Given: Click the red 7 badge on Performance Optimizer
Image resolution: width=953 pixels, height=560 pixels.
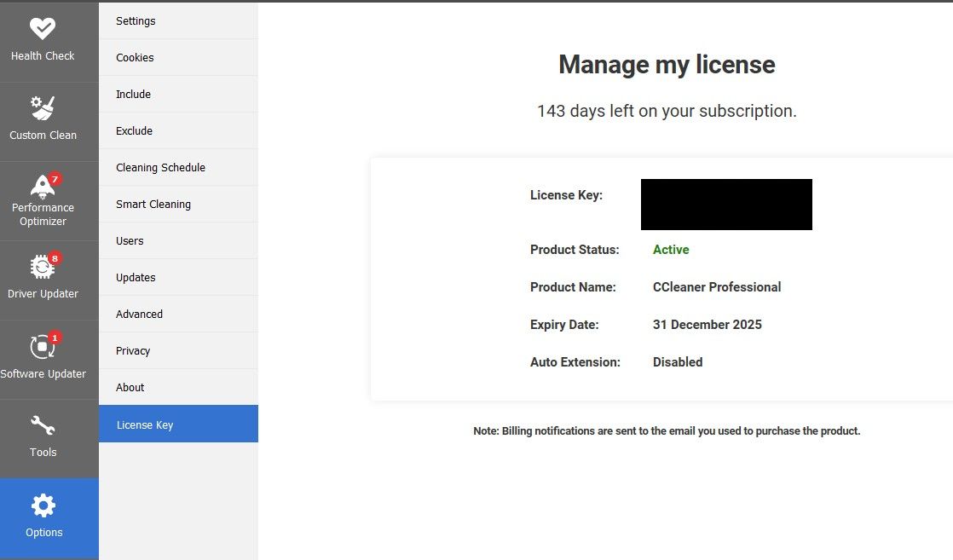Looking at the screenshot, I should coord(55,179).
